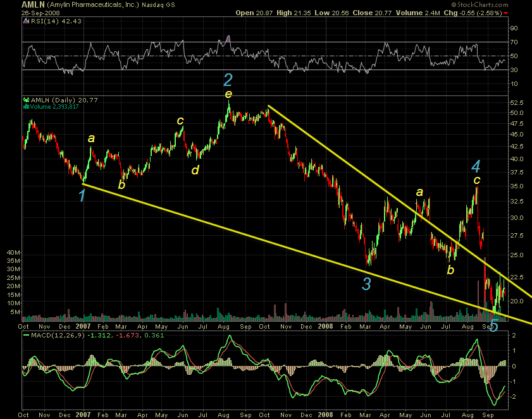Click the StockCharts.com copyright text
The width and height of the screenshot is (532, 419).
click(479, 5)
